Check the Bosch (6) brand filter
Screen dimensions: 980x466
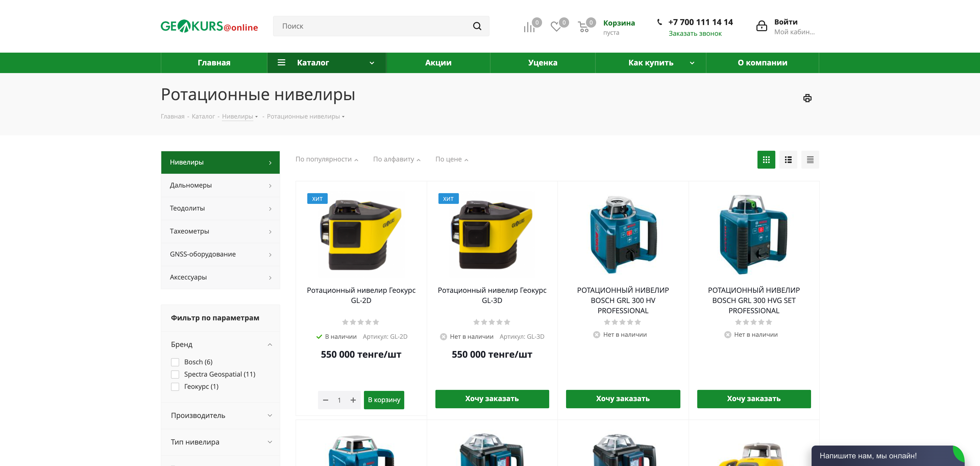pyautogui.click(x=175, y=362)
